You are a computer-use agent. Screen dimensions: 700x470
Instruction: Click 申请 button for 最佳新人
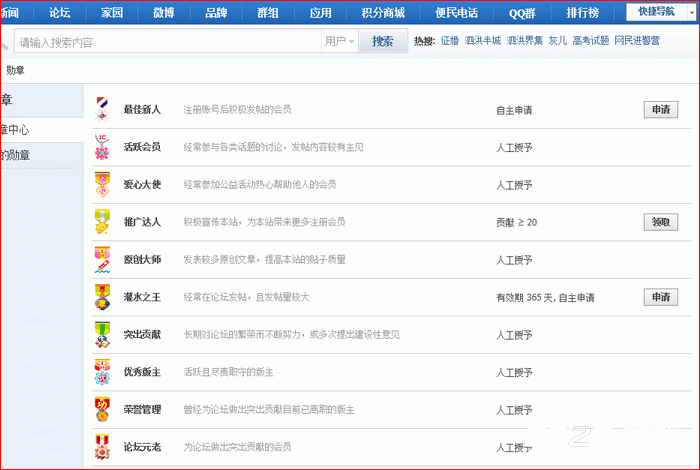click(x=661, y=110)
